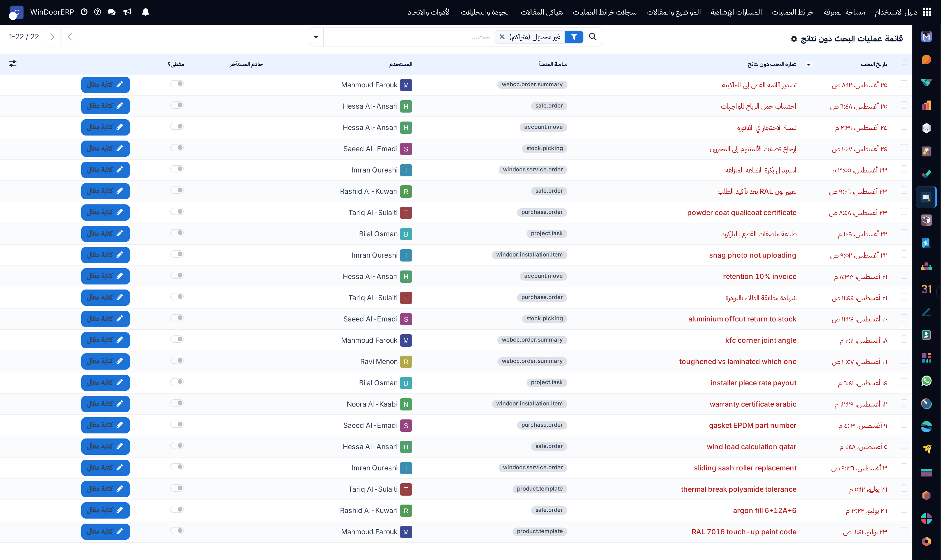
Task: Open the teal checkmark project app icon
Action: pos(926,174)
